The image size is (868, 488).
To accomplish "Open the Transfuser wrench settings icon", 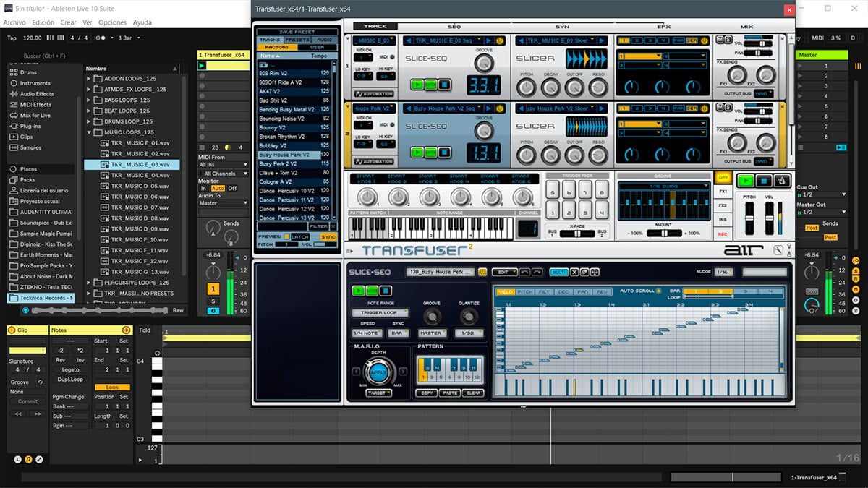I will point(778,250).
